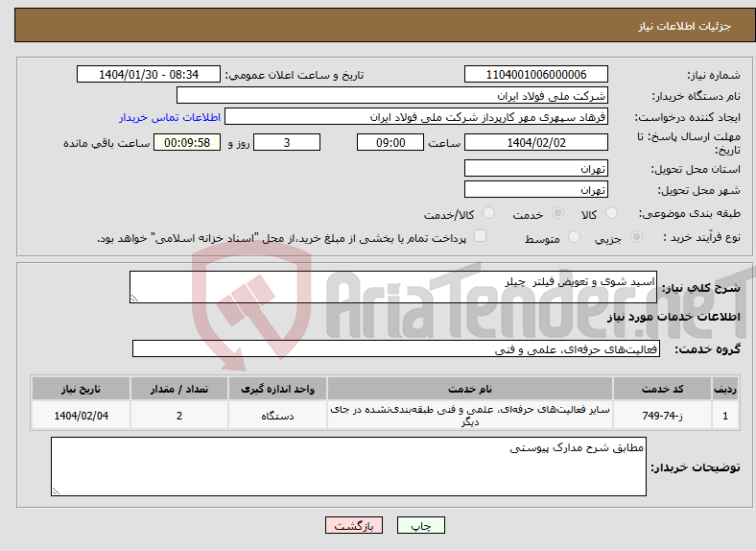Click the استان محل تحویل field تهران

tap(536, 168)
